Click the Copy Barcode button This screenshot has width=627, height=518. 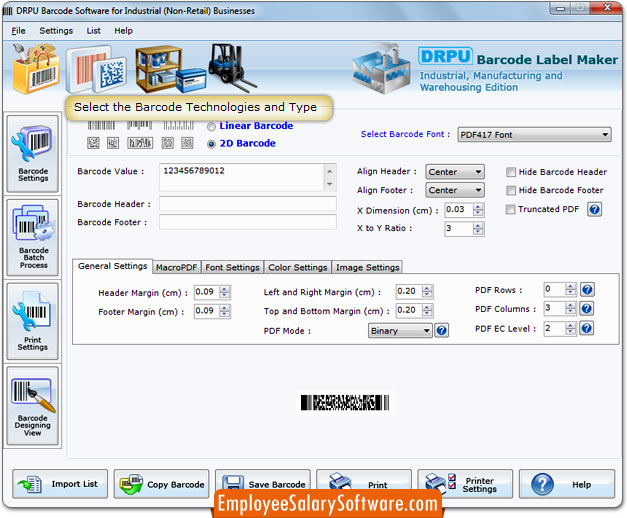point(161,484)
